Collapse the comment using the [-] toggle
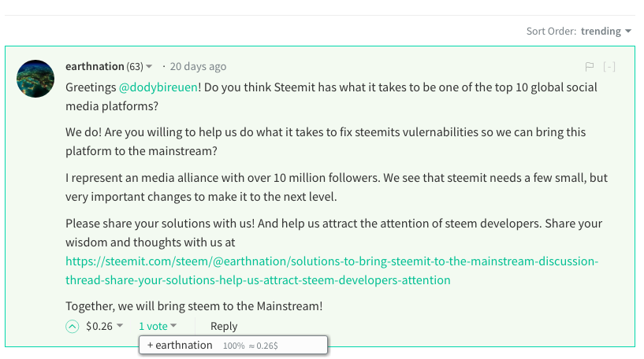The image size is (644, 359). pyautogui.click(x=609, y=67)
